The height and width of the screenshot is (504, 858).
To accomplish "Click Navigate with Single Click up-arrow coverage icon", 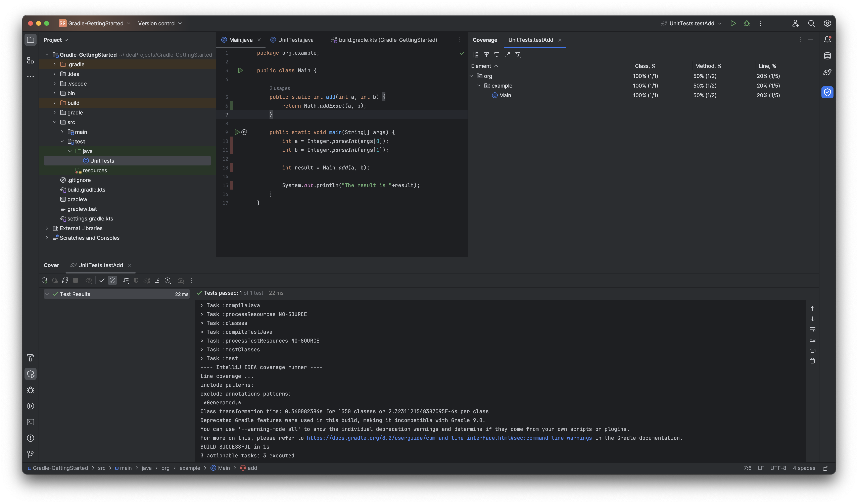I will [486, 54].
